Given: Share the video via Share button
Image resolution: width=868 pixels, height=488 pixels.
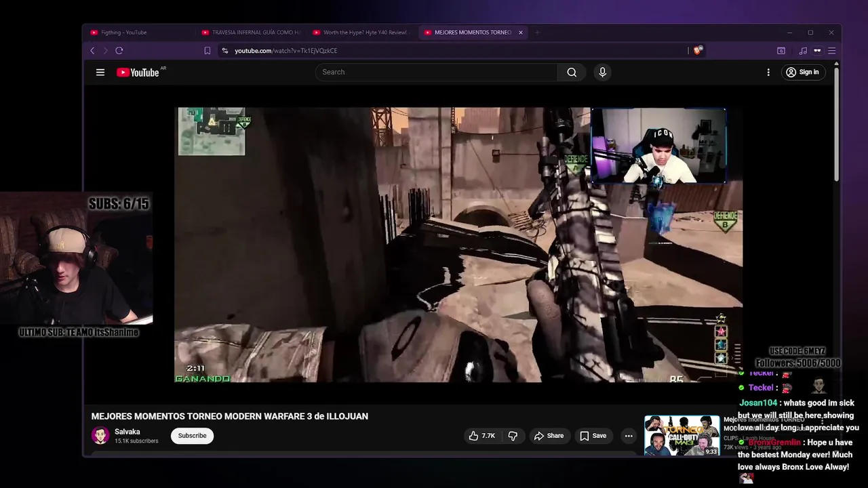Looking at the screenshot, I should [x=549, y=436].
